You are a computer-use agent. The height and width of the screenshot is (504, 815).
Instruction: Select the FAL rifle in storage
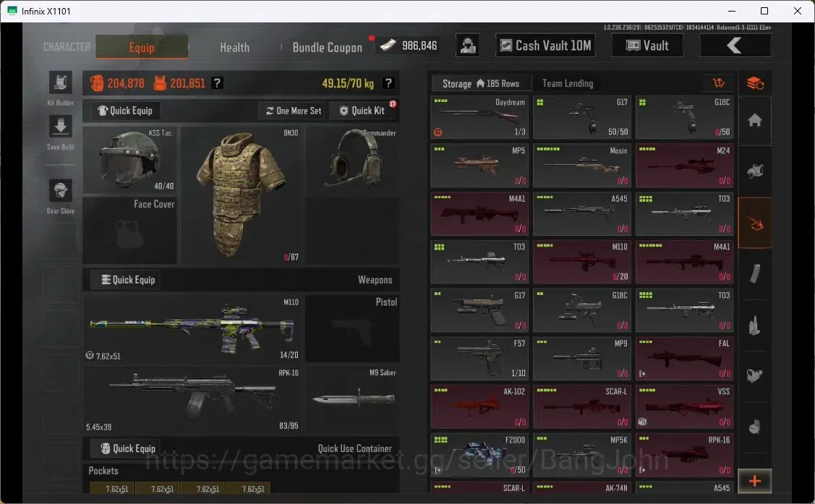684,359
